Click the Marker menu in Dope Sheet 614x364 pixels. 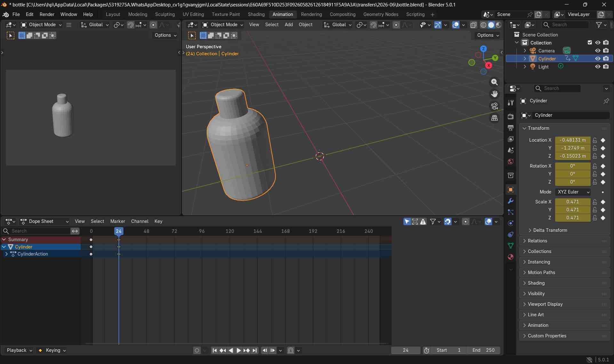(x=117, y=221)
